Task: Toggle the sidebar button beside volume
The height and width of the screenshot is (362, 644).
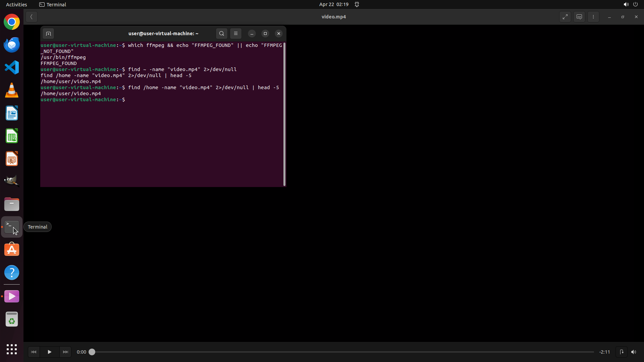Action: [x=622, y=352]
